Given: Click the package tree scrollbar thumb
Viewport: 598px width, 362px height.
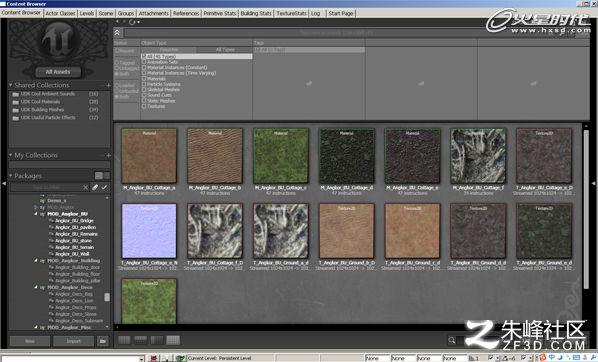Looking at the screenshot, I should click(x=107, y=297).
